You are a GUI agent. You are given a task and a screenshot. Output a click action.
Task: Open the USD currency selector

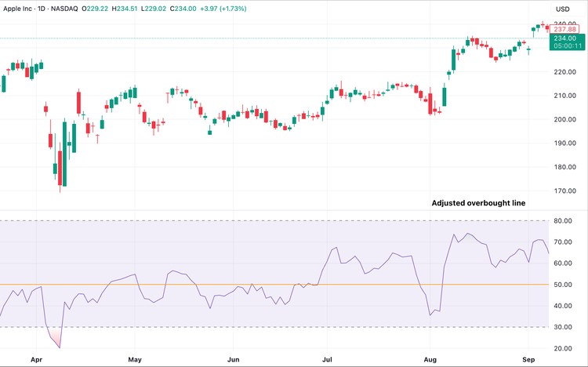pos(561,9)
